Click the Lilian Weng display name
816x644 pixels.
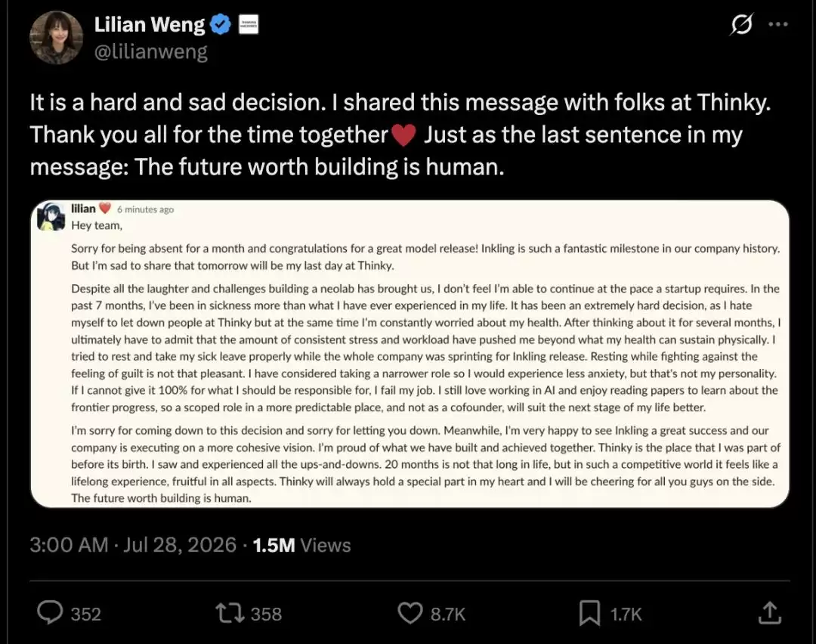(150, 24)
